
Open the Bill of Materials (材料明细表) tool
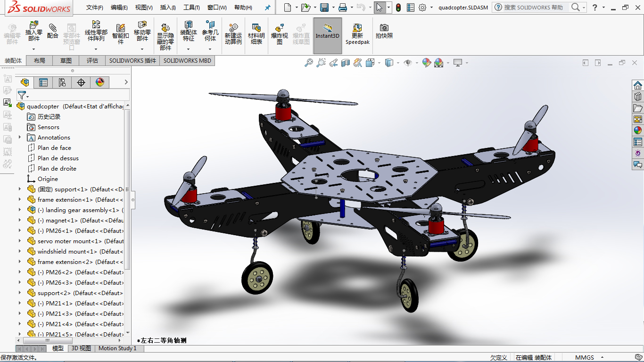pos(256,34)
